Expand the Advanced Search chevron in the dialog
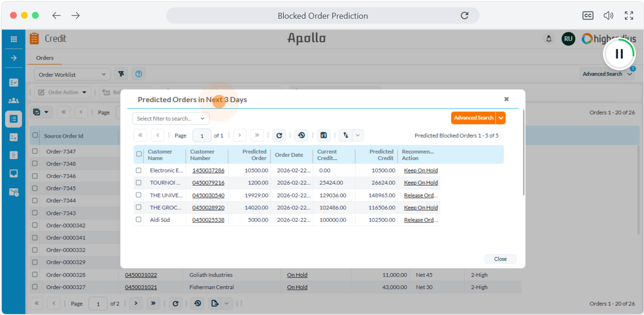 501,118
